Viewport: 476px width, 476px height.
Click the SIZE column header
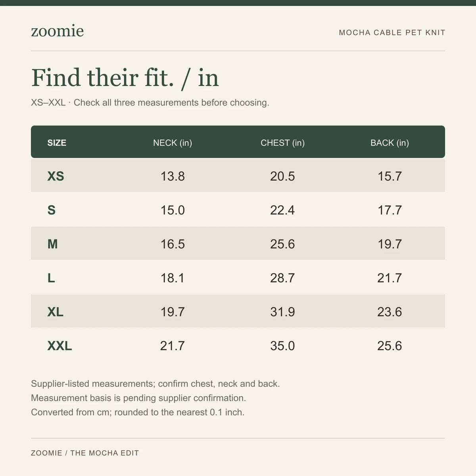(57, 143)
